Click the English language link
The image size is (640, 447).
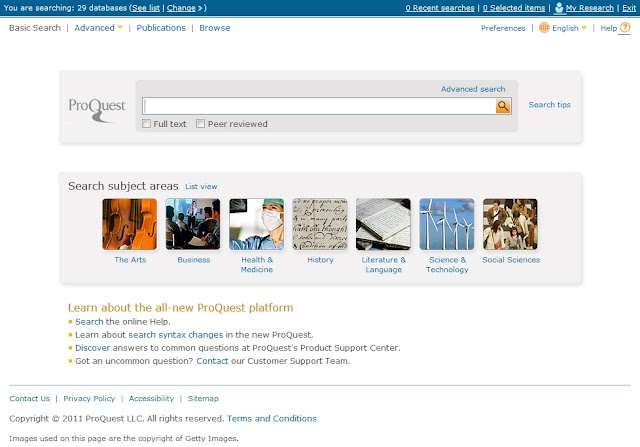click(565, 28)
